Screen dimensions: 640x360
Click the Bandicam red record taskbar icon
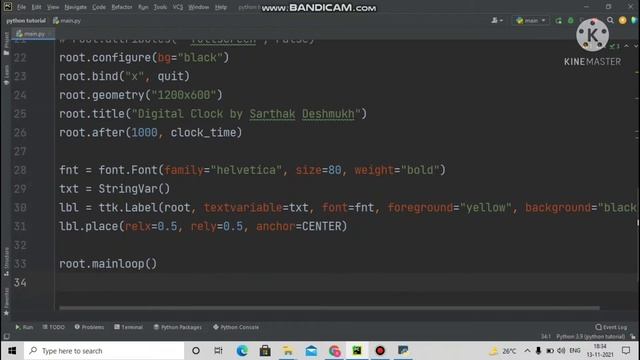pyautogui.click(x=380, y=351)
